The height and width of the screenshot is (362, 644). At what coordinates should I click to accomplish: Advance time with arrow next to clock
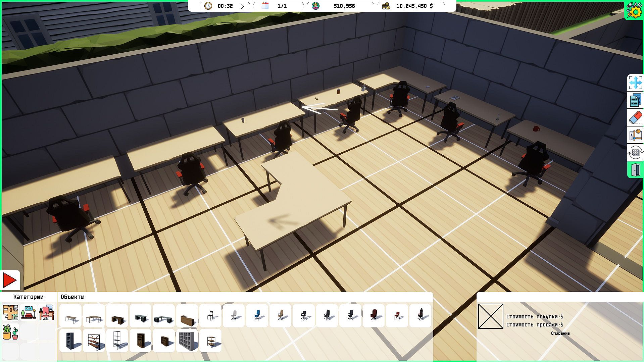[242, 6]
